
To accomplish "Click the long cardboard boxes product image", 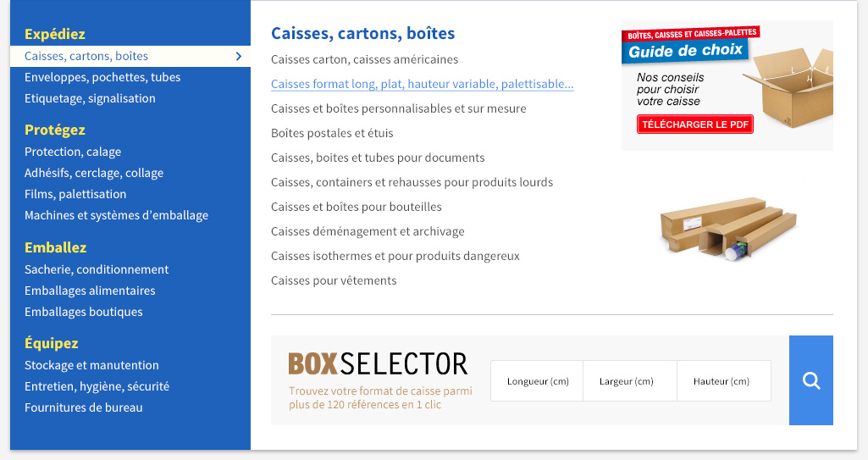I will click(727, 227).
